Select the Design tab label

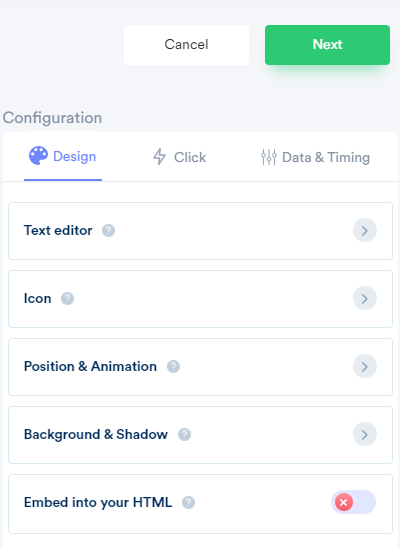pyautogui.click(x=74, y=156)
